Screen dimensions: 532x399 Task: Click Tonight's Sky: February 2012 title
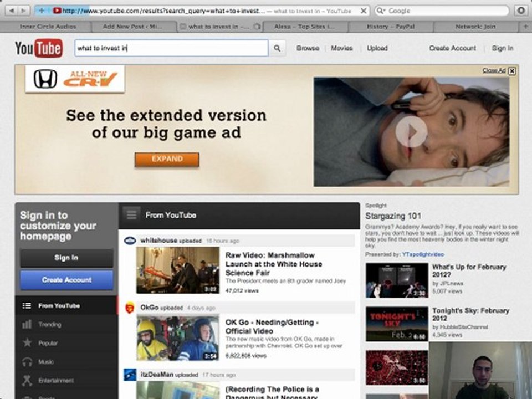click(470, 314)
